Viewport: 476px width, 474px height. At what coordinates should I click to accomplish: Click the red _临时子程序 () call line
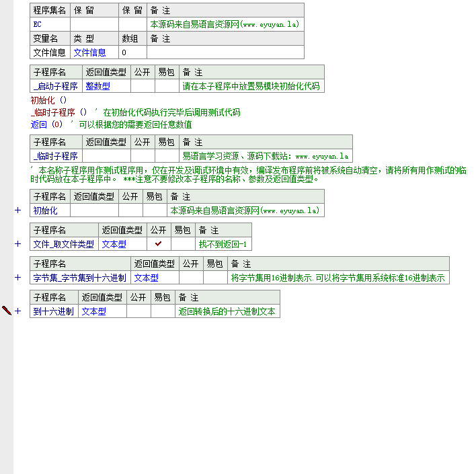point(59,112)
